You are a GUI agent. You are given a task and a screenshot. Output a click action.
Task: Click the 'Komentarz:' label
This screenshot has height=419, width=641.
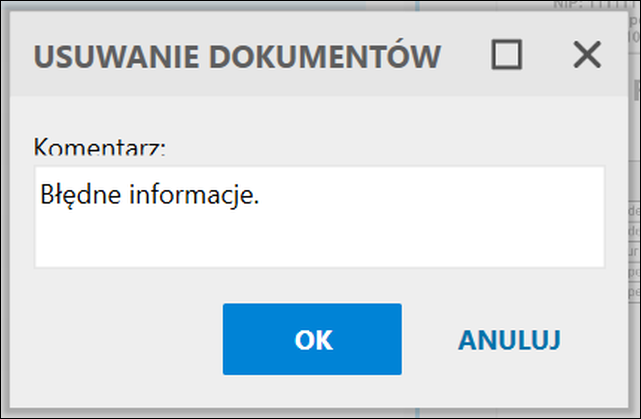[x=99, y=149]
